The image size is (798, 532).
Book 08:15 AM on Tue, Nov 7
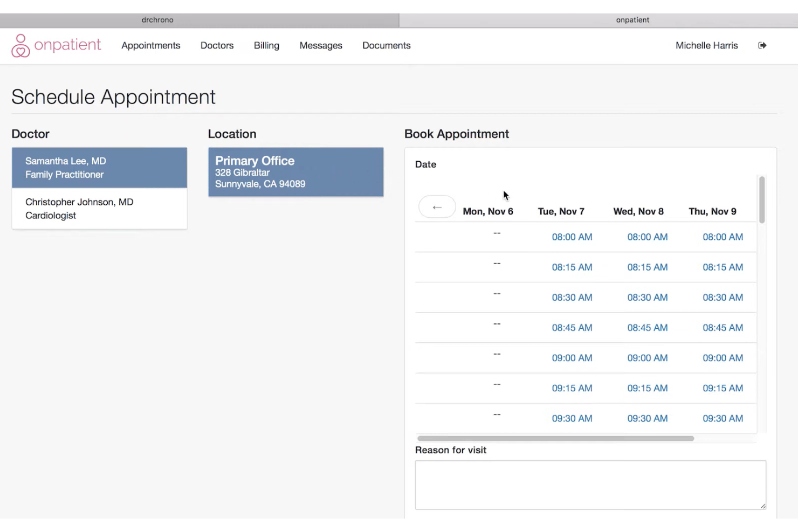tap(572, 267)
